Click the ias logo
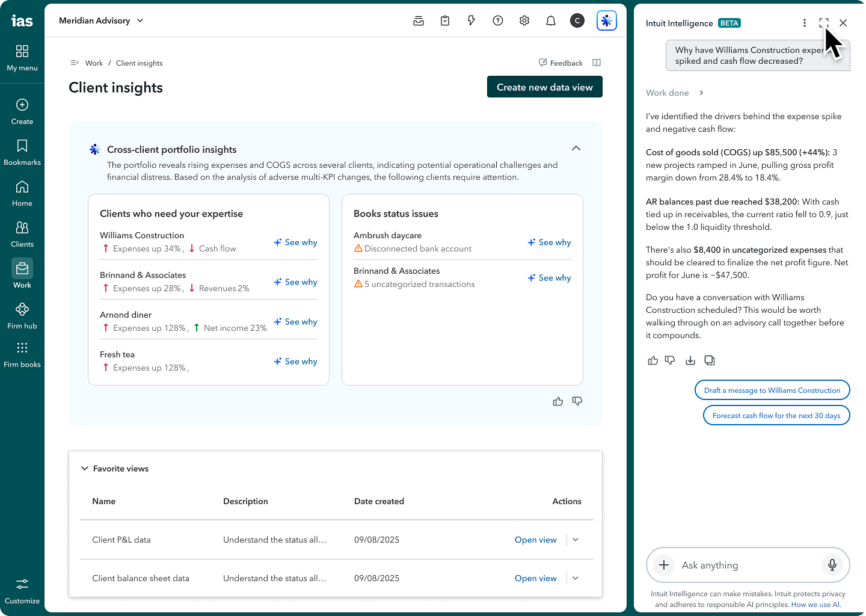 [22, 21]
